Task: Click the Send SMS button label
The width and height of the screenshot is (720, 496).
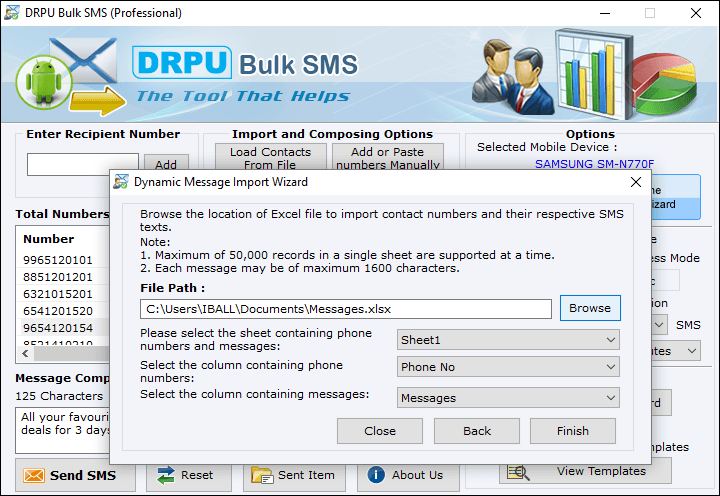Action: tap(83, 475)
